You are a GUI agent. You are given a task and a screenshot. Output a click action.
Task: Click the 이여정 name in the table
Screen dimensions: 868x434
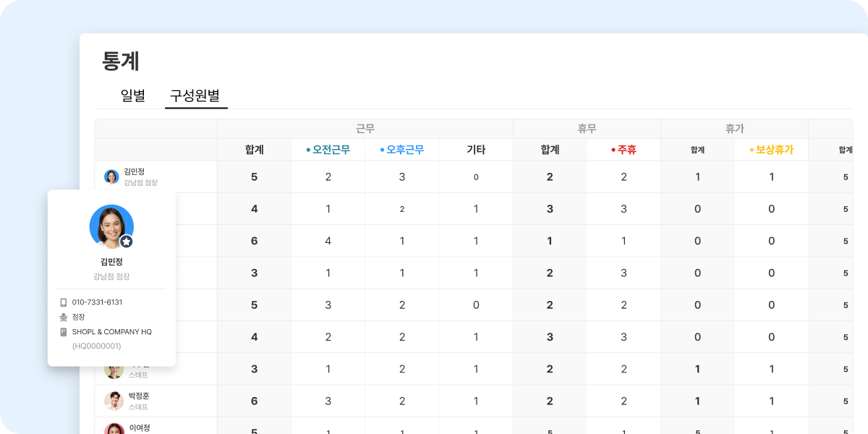[139, 427]
